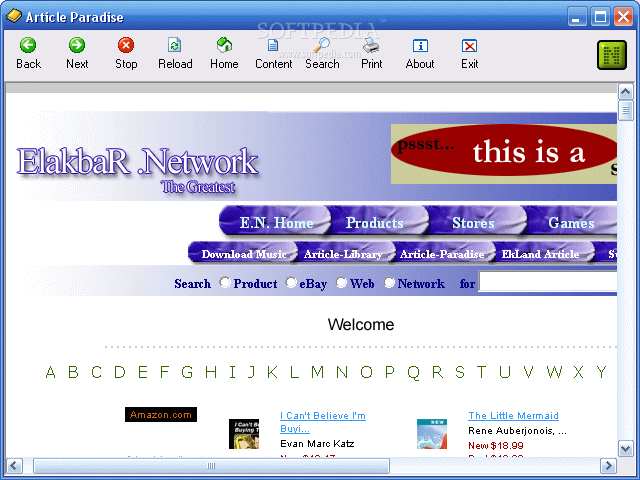Image resolution: width=640 pixels, height=480 pixels.
Task: Jump to letter S in the index
Action: click(460, 372)
